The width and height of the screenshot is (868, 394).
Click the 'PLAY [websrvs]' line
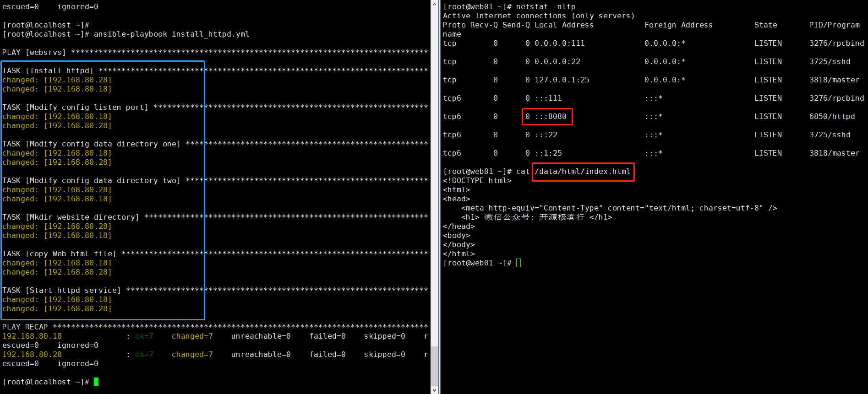(x=215, y=53)
